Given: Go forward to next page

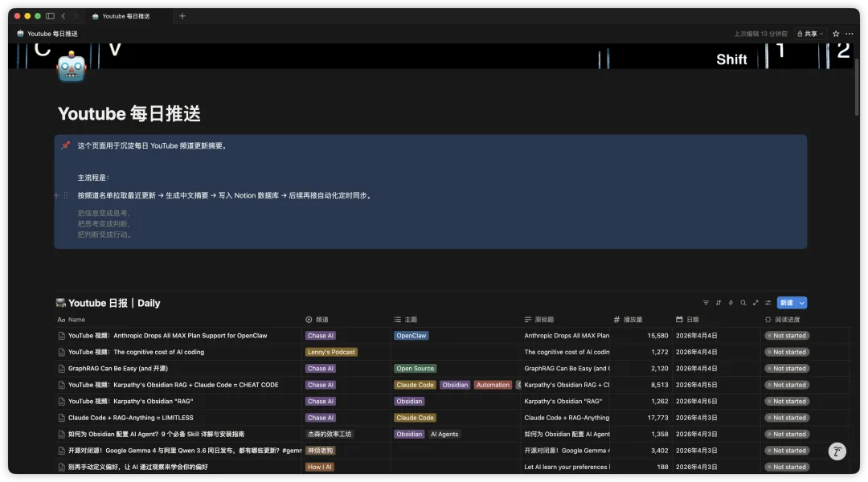Looking at the screenshot, I should click(x=76, y=16).
